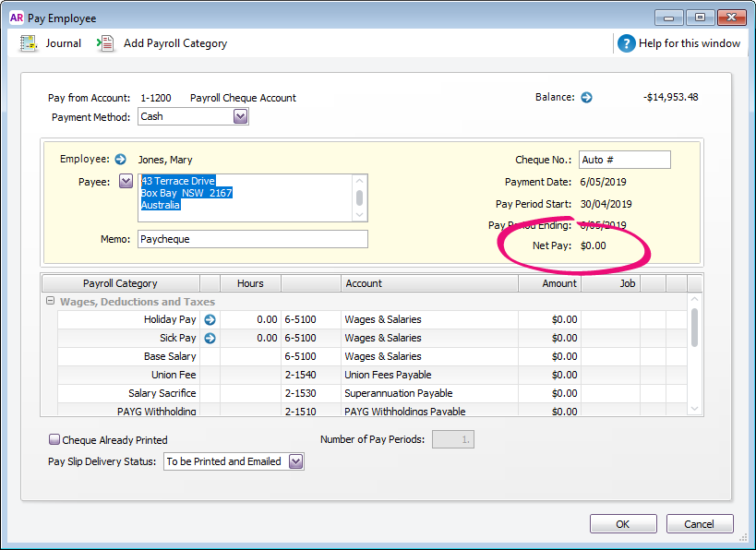Collapse Wages, Deductions and Taxes section
This screenshot has width=756, height=550.
click(x=50, y=302)
